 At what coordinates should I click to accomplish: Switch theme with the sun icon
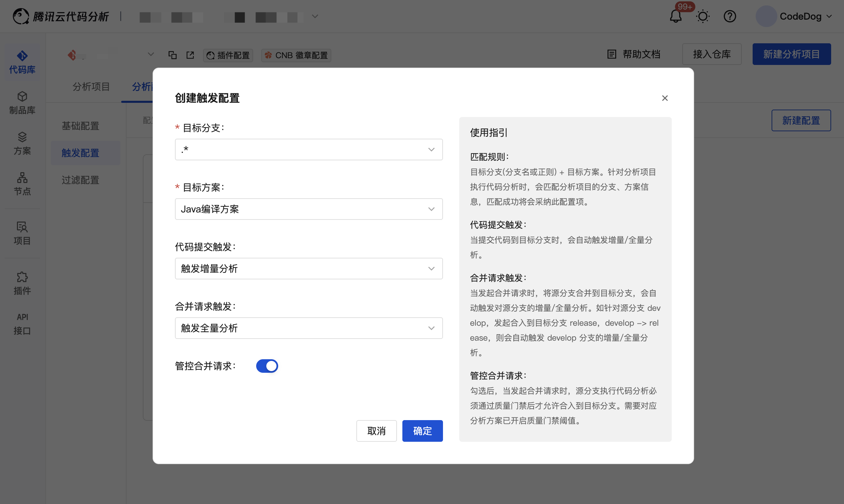click(703, 16)
